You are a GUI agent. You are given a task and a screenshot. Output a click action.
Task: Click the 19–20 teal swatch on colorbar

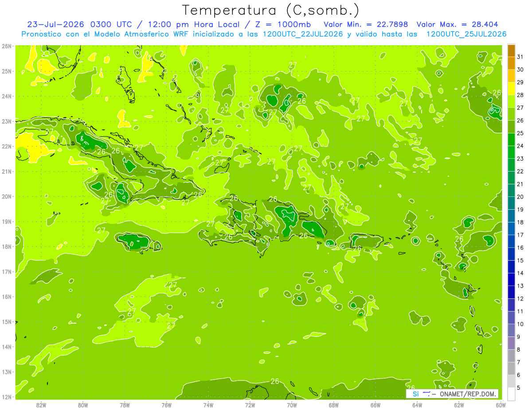[511, 203]
